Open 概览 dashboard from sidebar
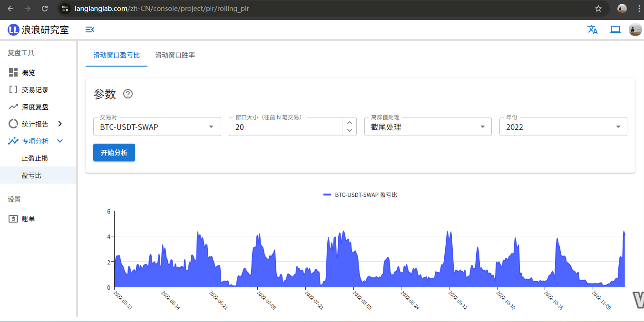Image resolution: width=644 pixels, height=322 pixels. point(29,73)
